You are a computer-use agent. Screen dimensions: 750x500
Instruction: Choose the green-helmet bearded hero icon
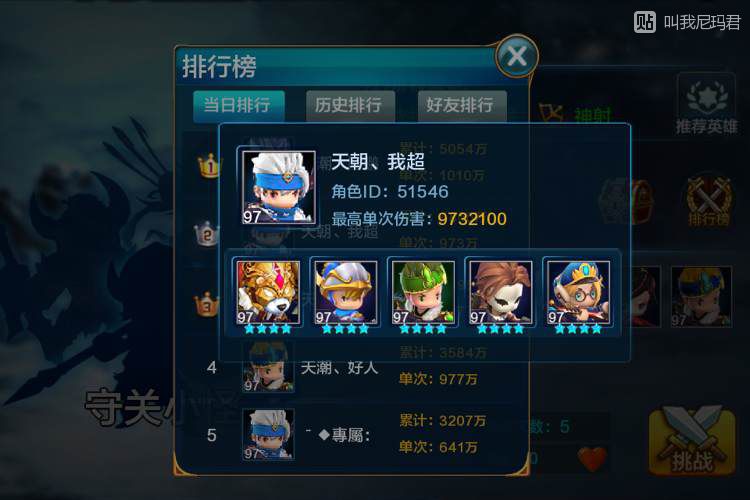click(x=423, y=292)
